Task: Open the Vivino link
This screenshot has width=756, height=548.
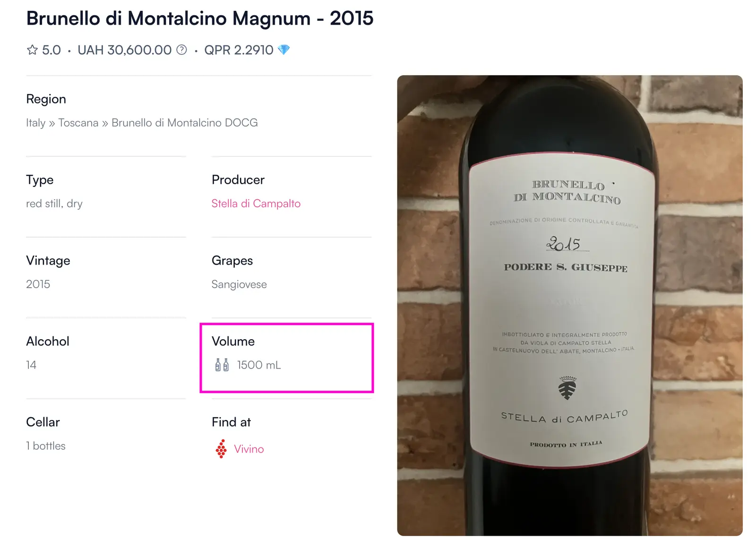Action: click(x=249, y=449)
